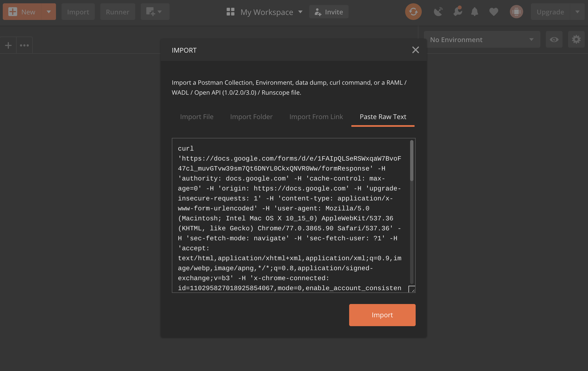The width and height of the screenshot is (588, 371).
Task: Open notifications bell icon
Action: coord(475,12)
